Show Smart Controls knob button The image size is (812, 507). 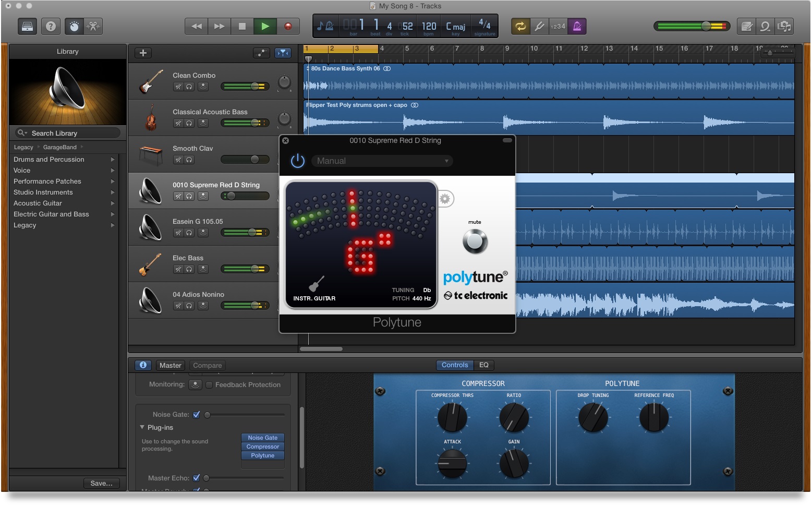coord(75,27)
